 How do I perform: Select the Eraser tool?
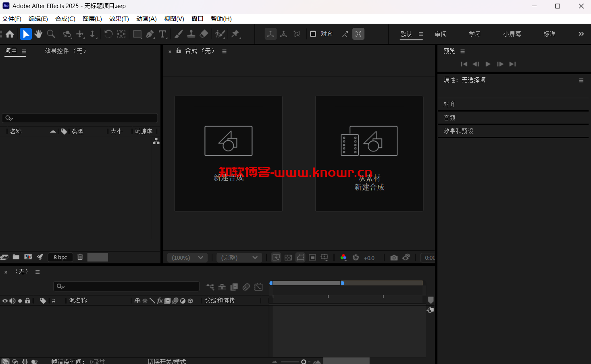204,34
